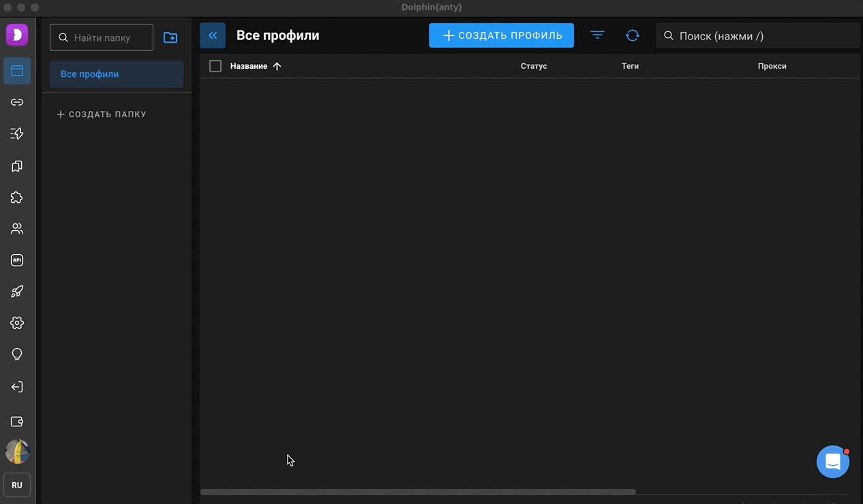Open the settings gear icon
This screenshot has width=863, height=504.
[17, 323]
